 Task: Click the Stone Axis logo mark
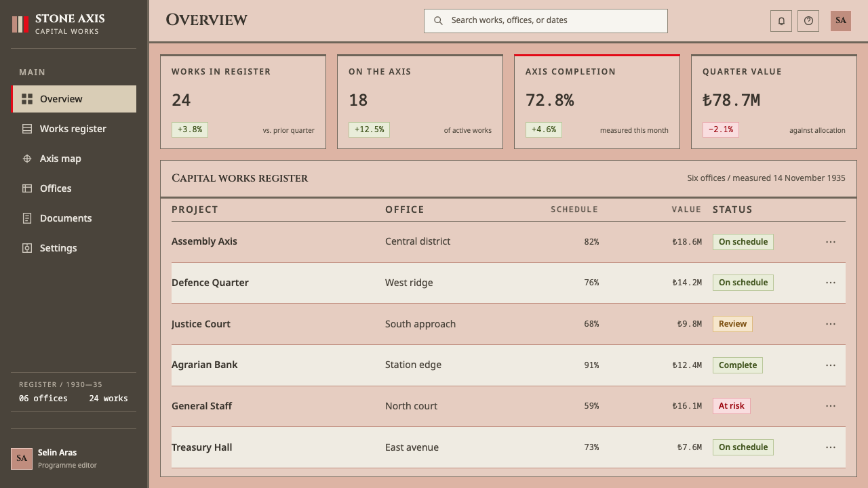coord(20,24)
